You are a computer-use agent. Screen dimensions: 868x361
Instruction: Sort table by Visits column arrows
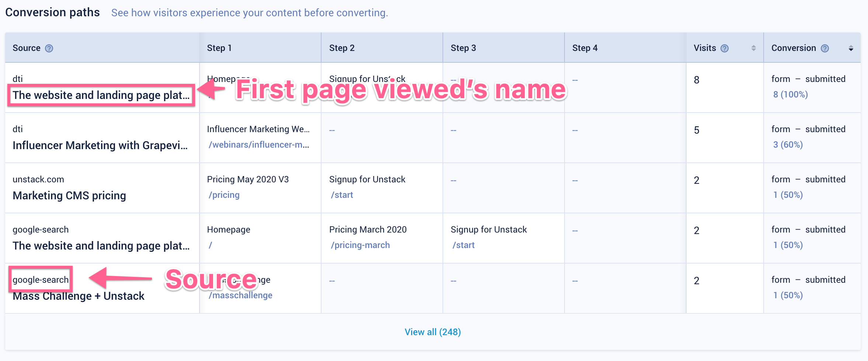(753, 48)
